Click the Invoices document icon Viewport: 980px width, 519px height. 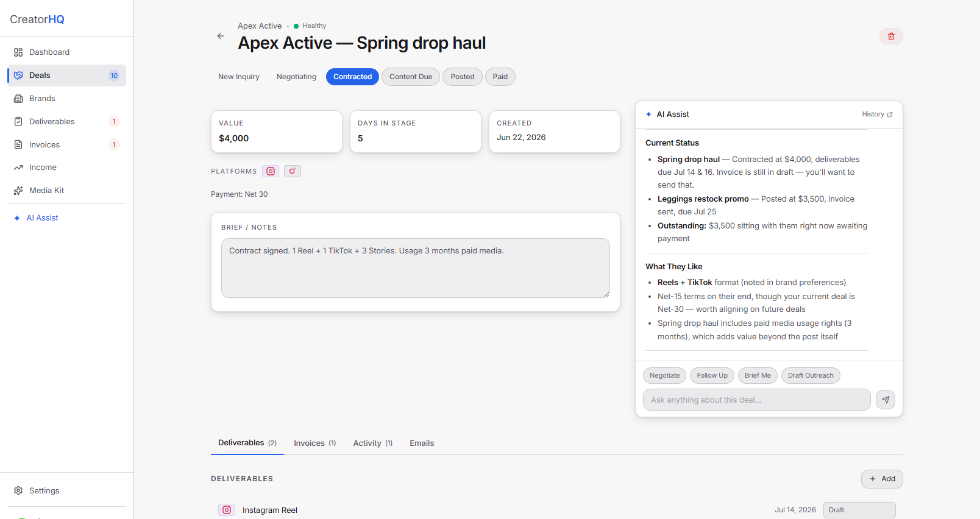(x=18, y=145)
